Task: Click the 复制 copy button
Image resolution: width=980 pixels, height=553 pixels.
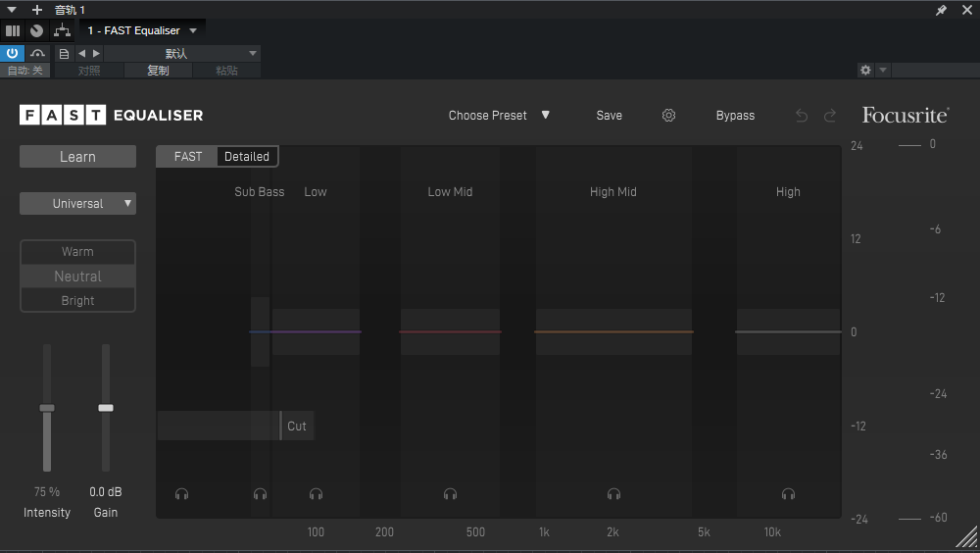Action: (158, 70)
